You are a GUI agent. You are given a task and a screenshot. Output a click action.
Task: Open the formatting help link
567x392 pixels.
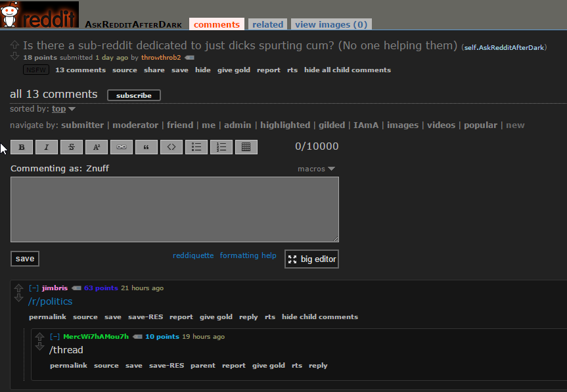tap(248, 255)
